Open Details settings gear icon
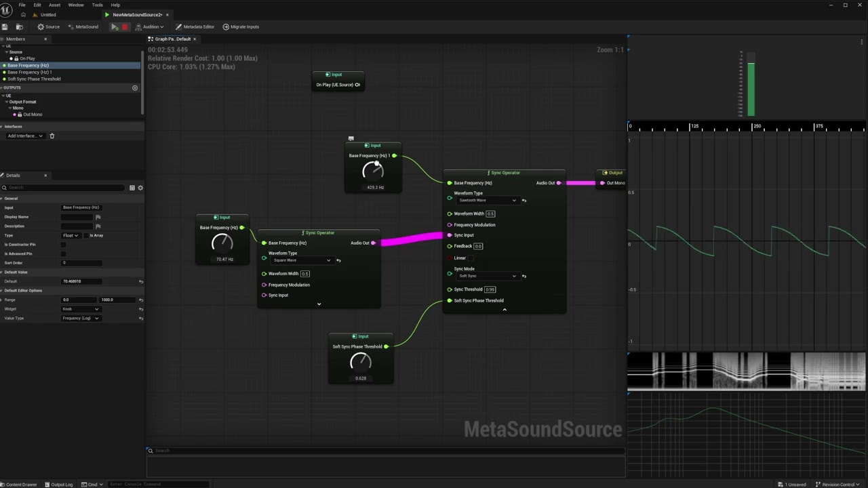The image size is (868, 488). (140, 188)
